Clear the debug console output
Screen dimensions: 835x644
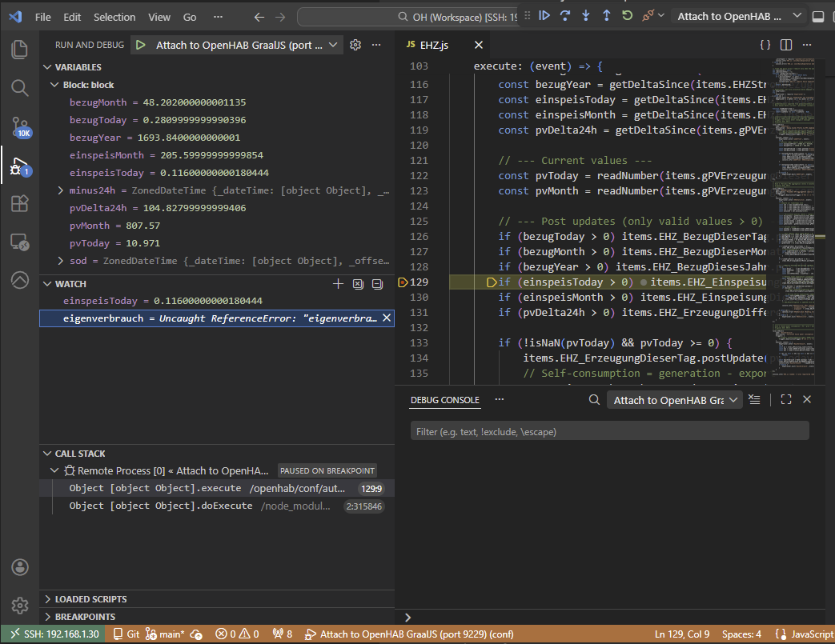pos(753,400)
